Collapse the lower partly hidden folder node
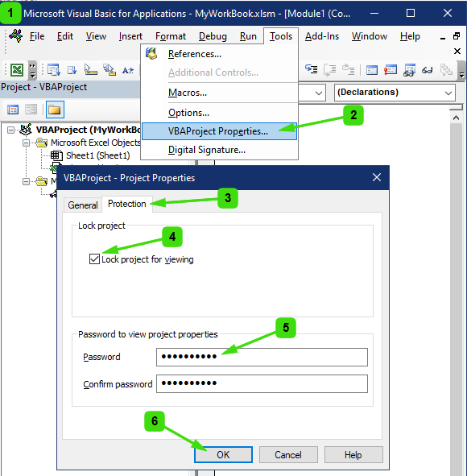The width and height of the screenshot is (467, 476). tap(27, 181)
